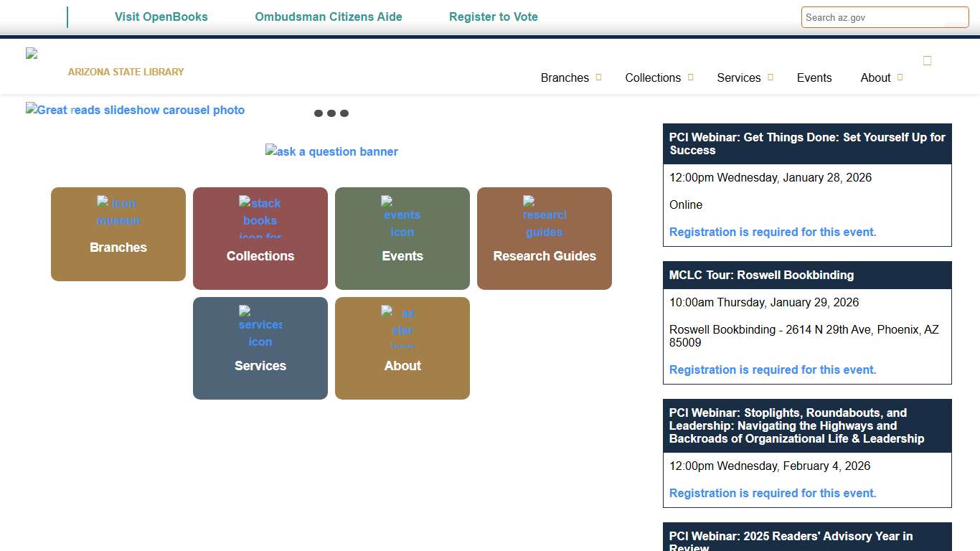The width and height of the screenshot is (980, 551).
Task: Click the Arizona State Library logo image
Action: (x=32, y=54)
